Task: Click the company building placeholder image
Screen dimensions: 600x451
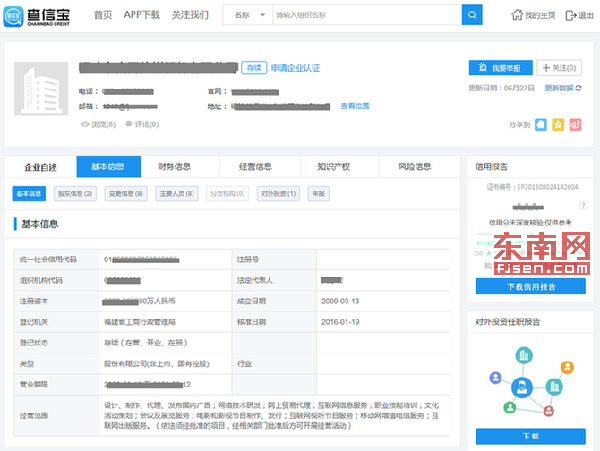Action: click(x=41, y=89)
